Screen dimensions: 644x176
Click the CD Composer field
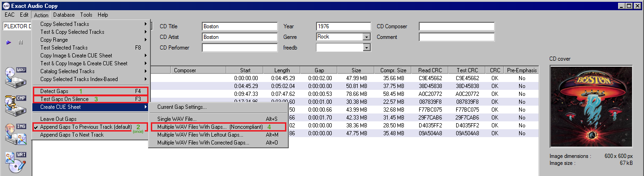click(x=457, y=26)
